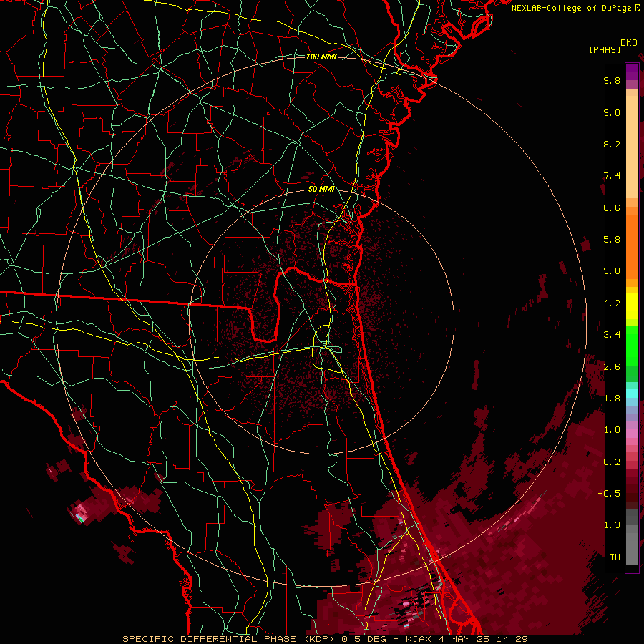Click the 5.0 legend value

point(612,271)
